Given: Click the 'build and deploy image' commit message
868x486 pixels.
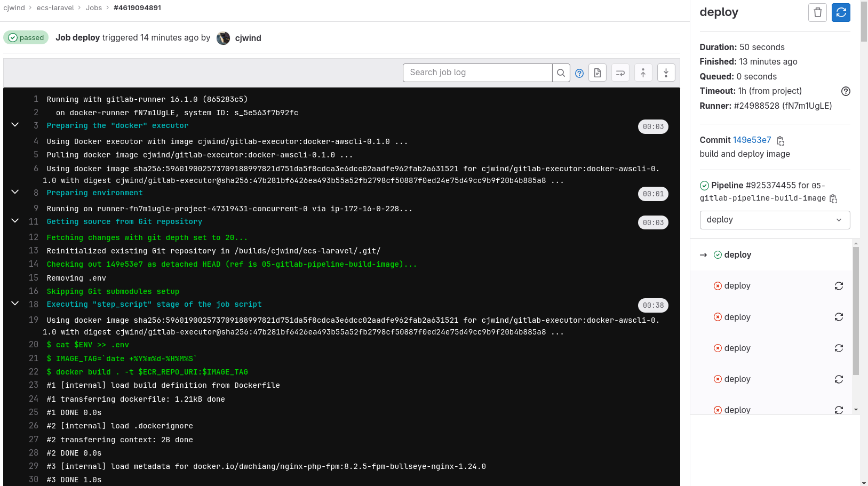Looking at the screenshot, I should tap(745, 154).
